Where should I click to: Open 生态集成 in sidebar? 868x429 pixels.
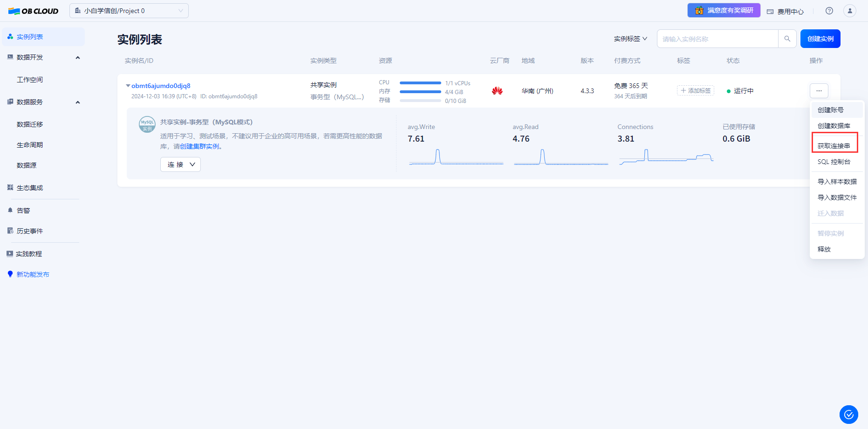click(x=30, y=188)
